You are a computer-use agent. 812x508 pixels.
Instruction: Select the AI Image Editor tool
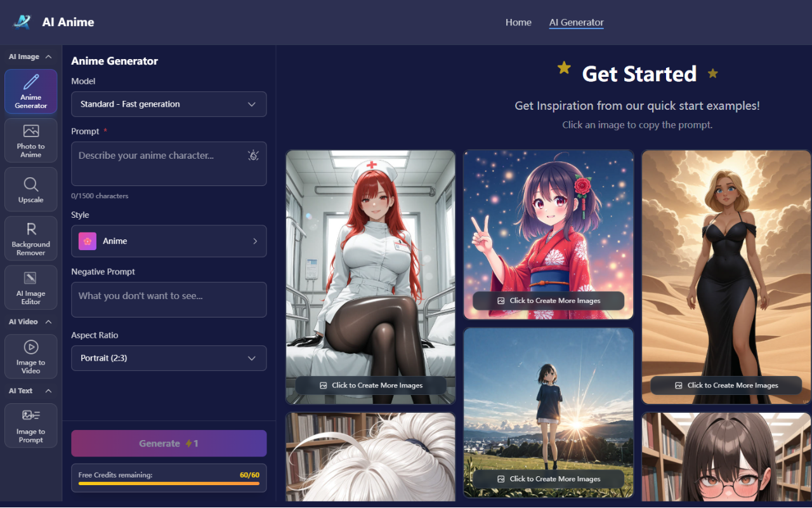pyautogui.click(x=30, y=287)
